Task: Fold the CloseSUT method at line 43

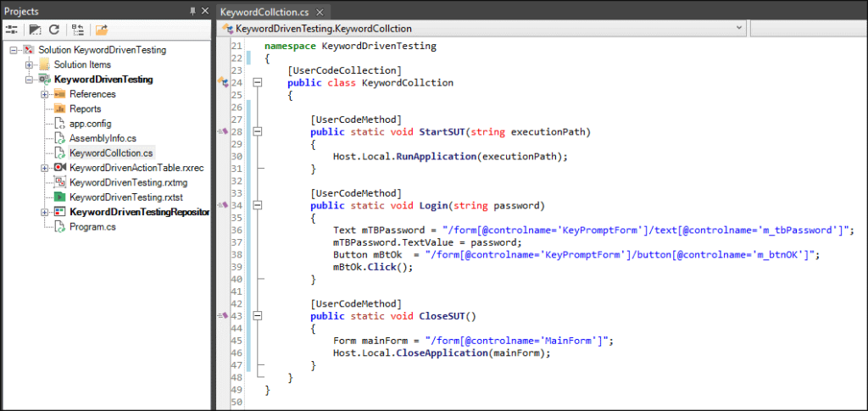Action: coord(257,315)
